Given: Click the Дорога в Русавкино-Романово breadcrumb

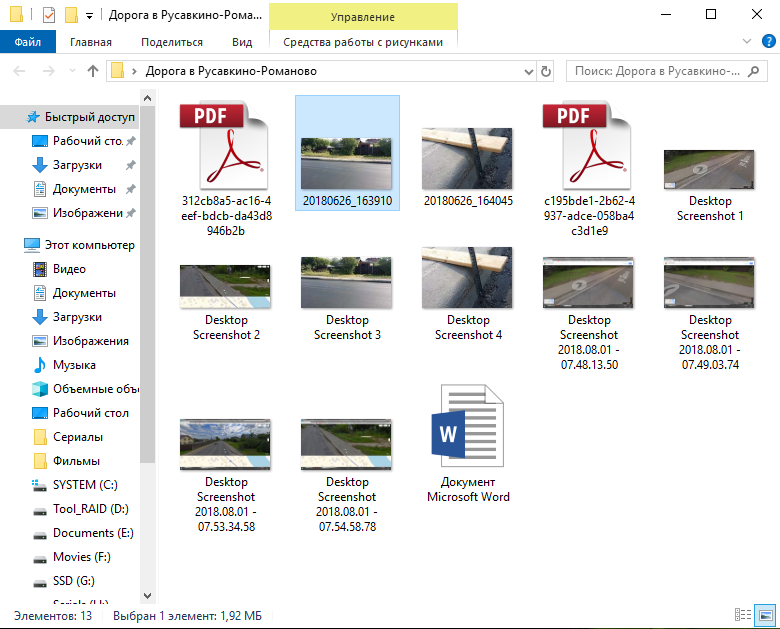Looking at the screenshot, I should (231, 71).
